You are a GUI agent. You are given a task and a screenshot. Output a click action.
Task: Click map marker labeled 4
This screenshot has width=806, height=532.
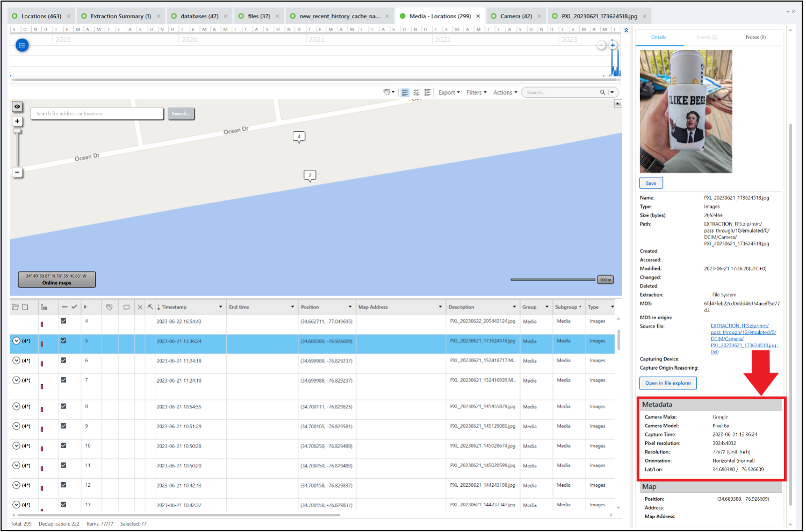click(299, 136)
